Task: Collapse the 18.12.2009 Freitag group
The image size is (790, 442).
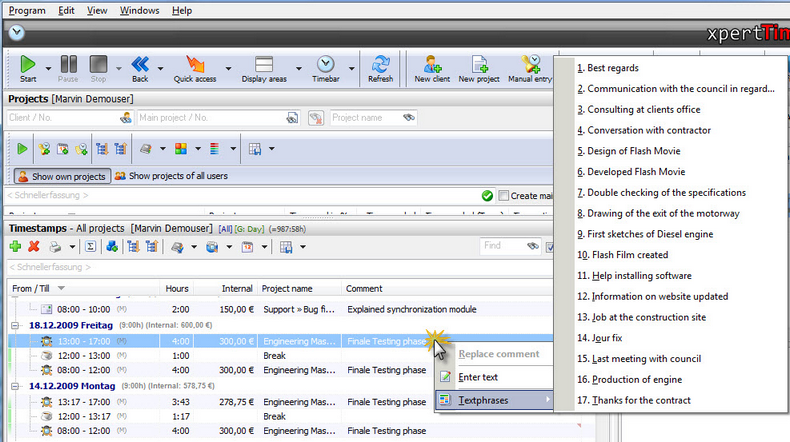Action: [15, 326]
